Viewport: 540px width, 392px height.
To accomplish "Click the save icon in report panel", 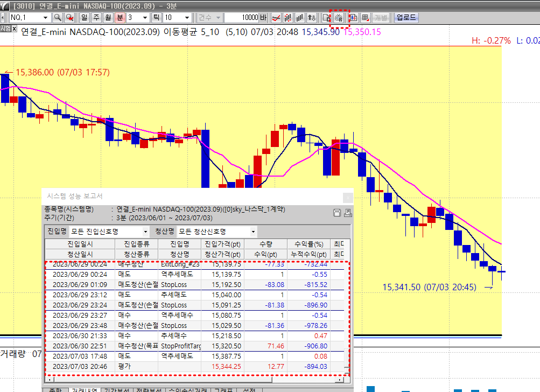I will 338,213.
